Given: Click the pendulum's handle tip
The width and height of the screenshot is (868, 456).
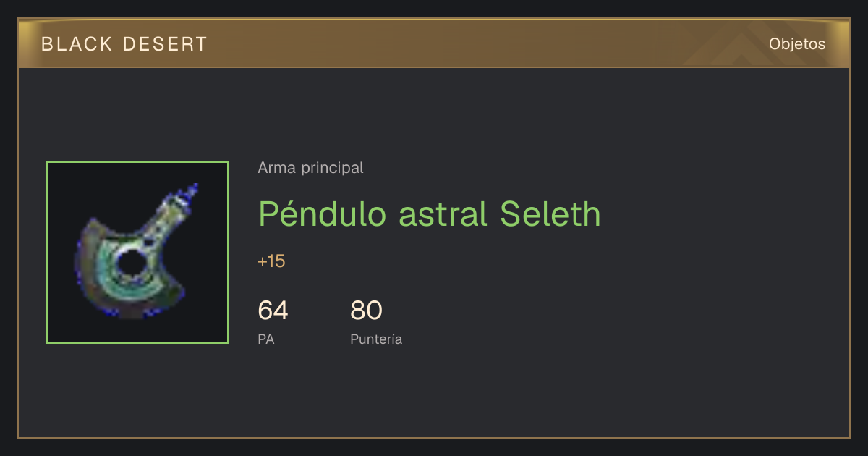Looking at the screenshot, I should point(192,192).
